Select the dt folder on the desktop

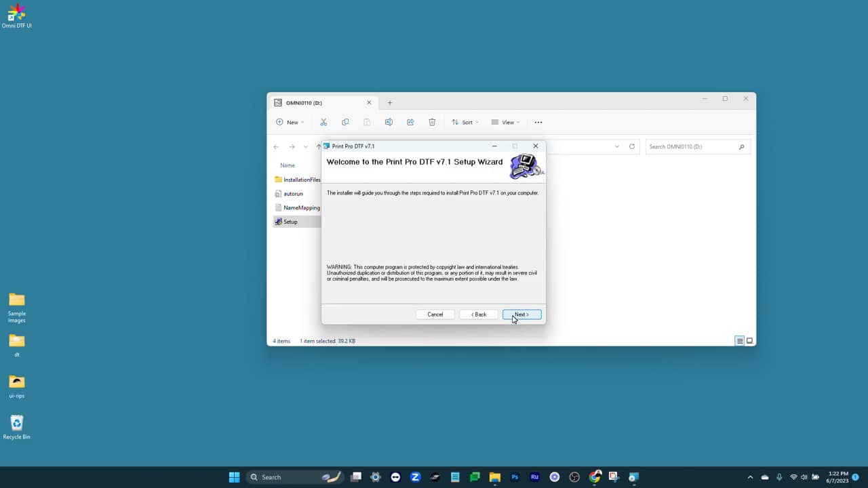tap(17, 345)
